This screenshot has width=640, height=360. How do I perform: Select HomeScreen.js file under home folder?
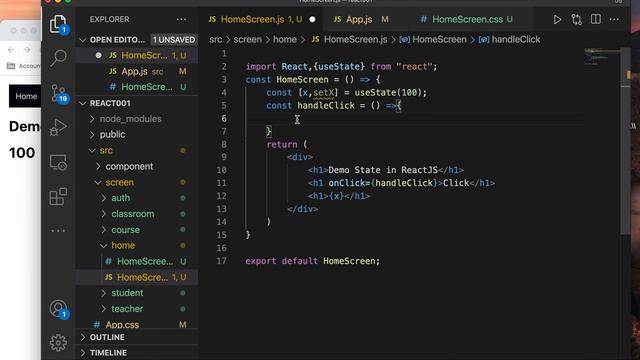(138, 277)
